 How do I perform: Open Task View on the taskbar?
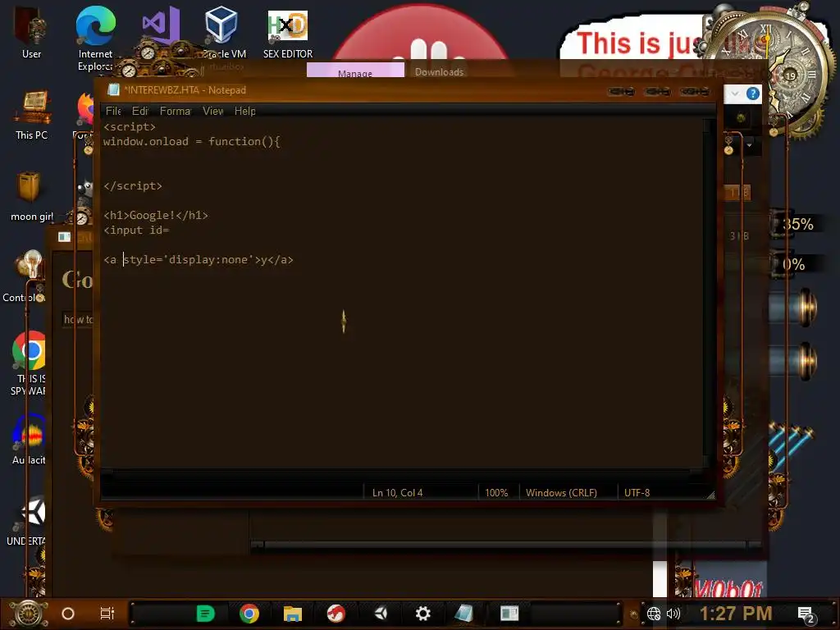[107, 614]
